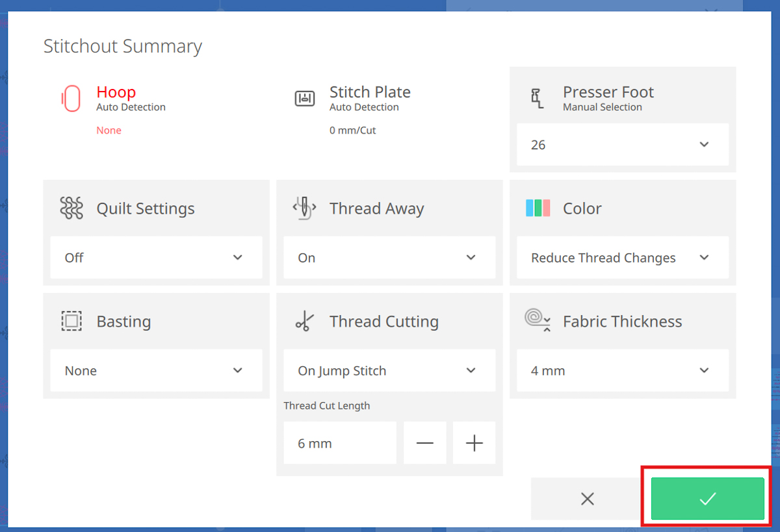Select the Hoop section labeled Auto Detection

tap(131, 107)
